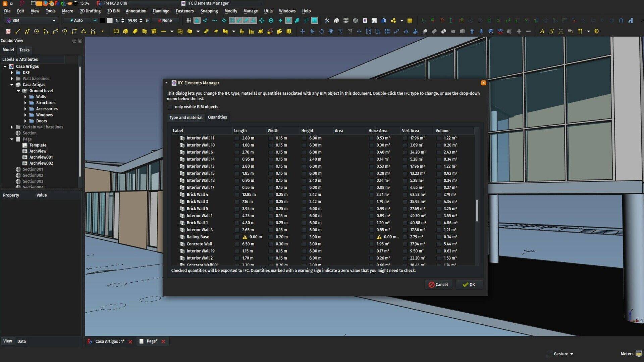Enable 'only visible BIM objects' checkbox
The image size is (644, 362).
pos(170,107)
